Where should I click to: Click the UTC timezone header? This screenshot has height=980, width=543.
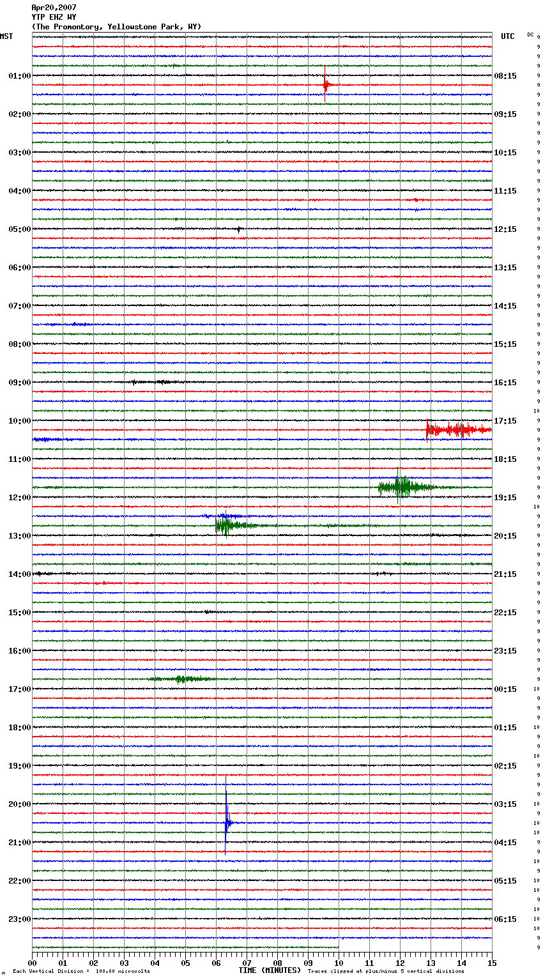pos(508,36)
